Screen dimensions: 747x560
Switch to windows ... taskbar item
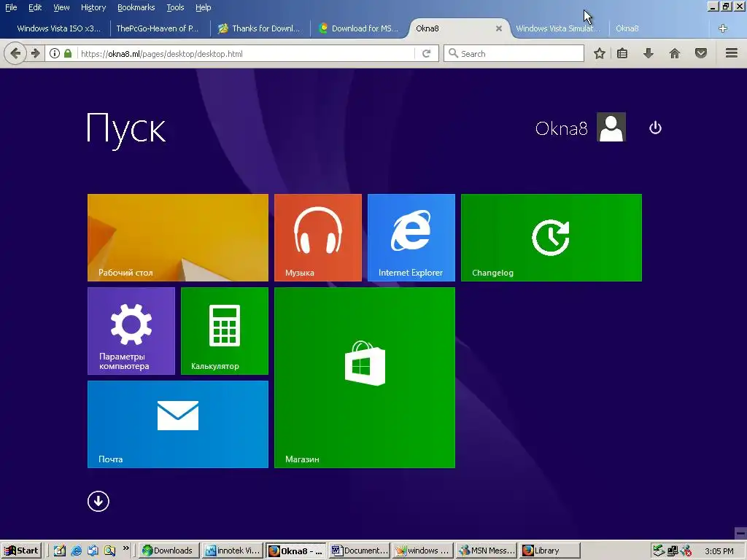click(x=423, y=551)
